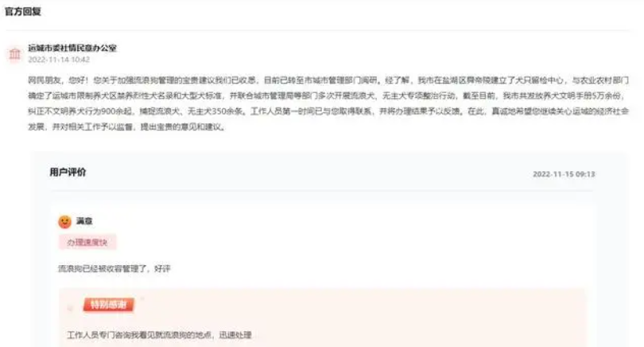Click the last reply line starting 发展，并对相关工作

pos(127,127)
